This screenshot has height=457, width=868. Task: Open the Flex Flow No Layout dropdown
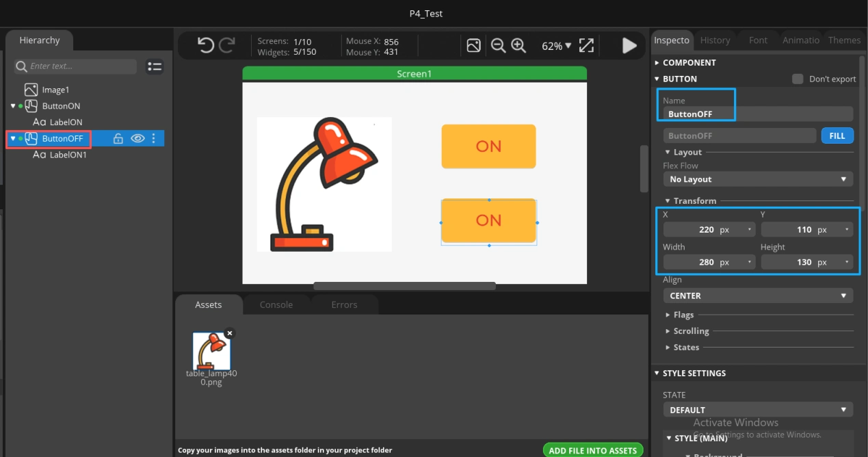[757, 179]
